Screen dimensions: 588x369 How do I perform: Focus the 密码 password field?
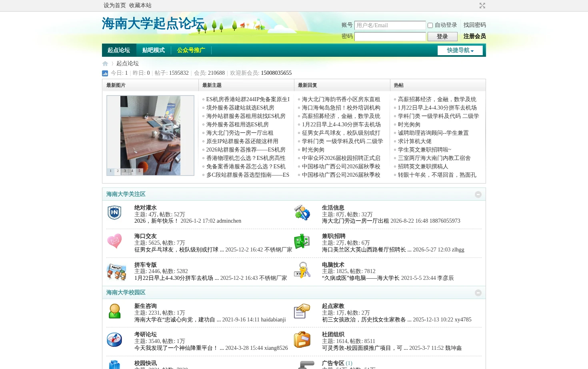[390, 36]
